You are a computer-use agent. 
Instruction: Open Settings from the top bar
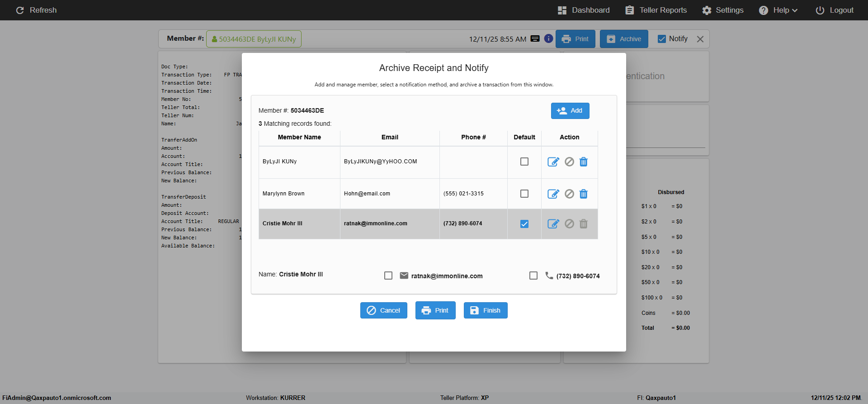click(722, 10)
